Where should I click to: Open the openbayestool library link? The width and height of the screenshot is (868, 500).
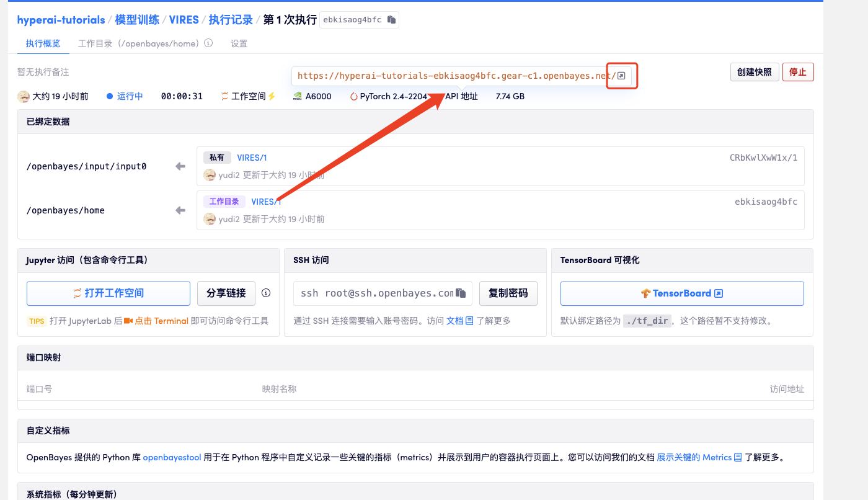pos(172,457)
